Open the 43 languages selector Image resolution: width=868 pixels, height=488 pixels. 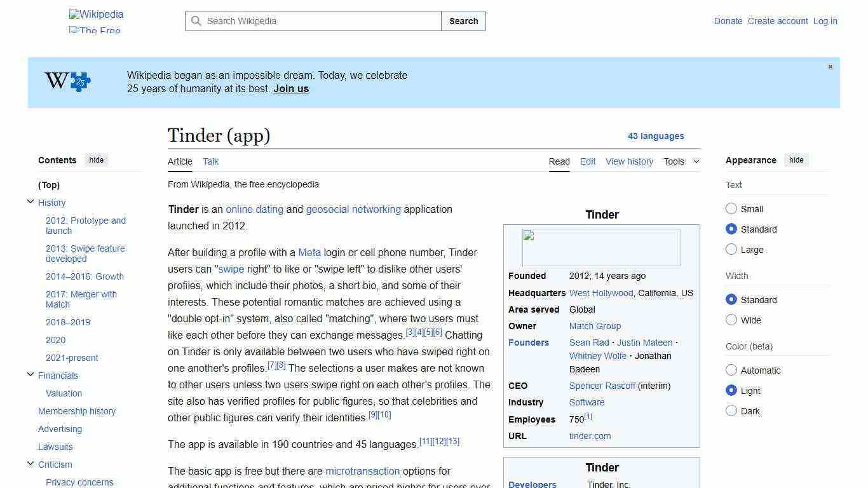pos(656,136)
